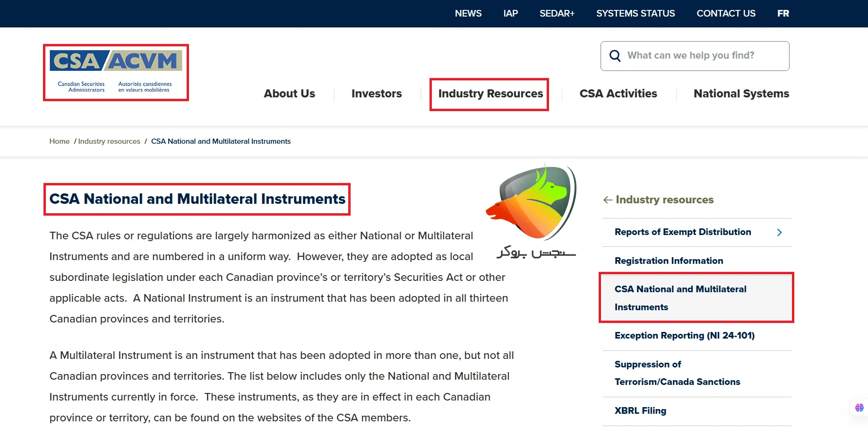Expand Reports of Exempt Distribution chevron
The image size is (868, 427).
(x=779, y=232)
